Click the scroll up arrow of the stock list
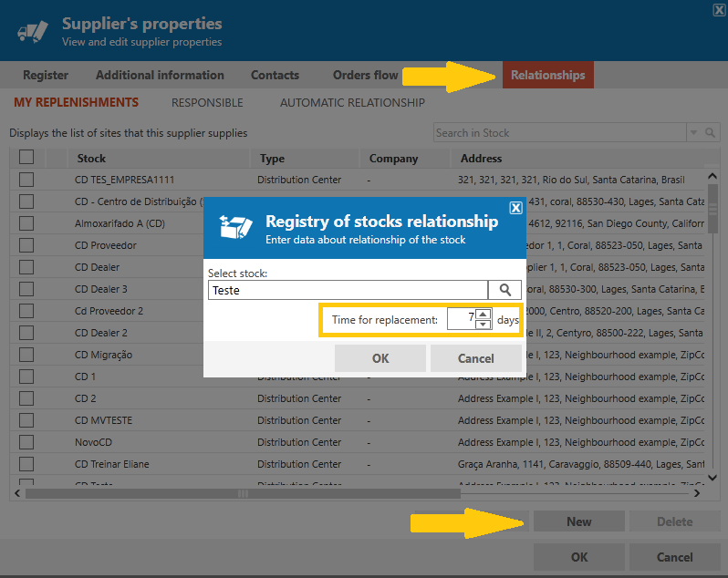This screenshot has height=578, width=728. coord(712,176)
